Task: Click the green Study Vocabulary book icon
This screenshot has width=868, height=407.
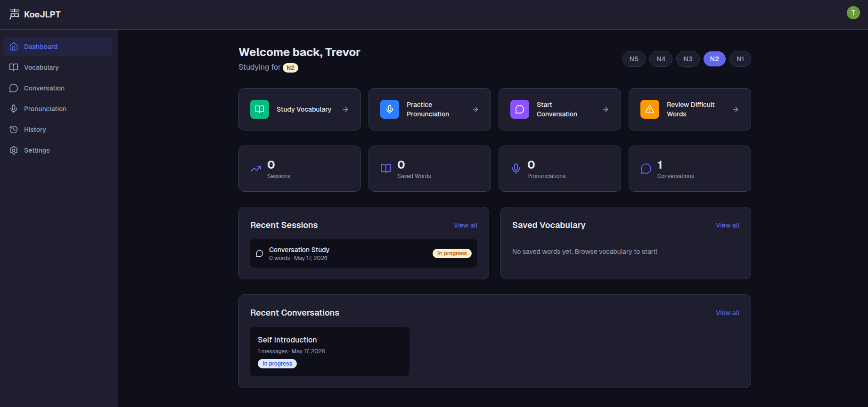Action: 260,109
